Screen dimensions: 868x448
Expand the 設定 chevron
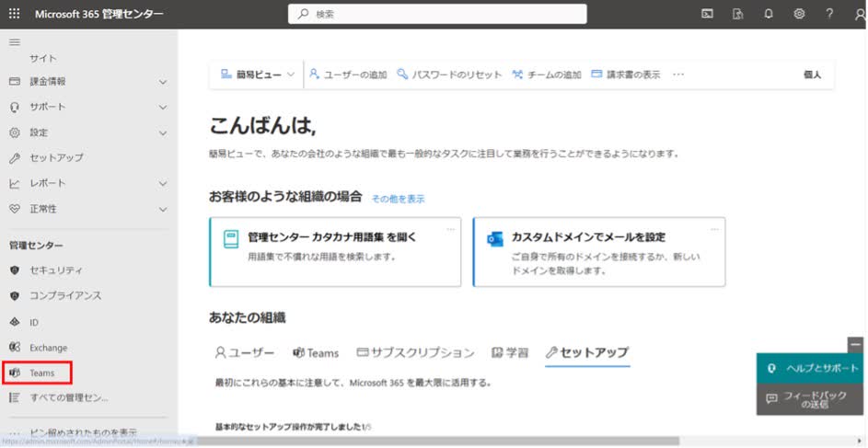click(163, 133)
